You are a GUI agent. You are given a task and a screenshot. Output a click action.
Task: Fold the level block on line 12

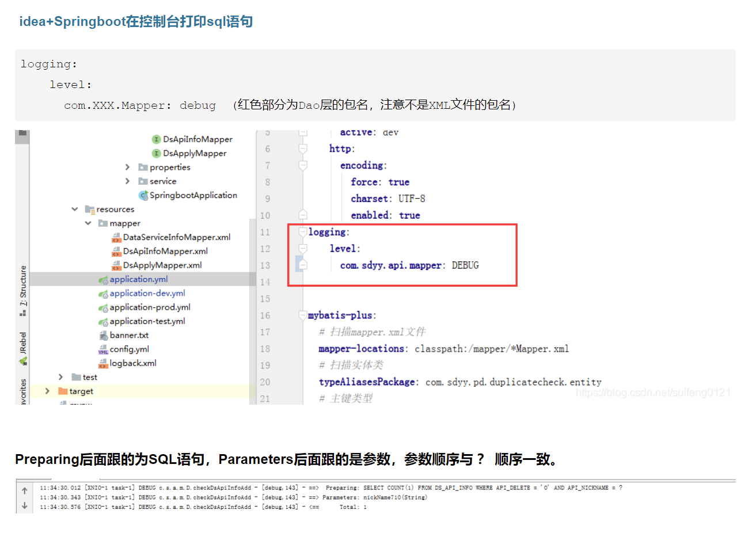click(x=303, y=249)
